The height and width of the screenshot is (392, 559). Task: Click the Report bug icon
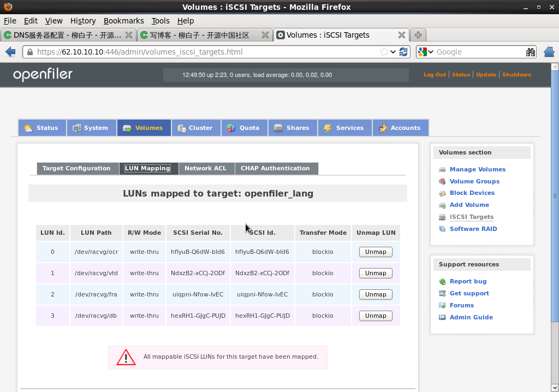pos(442,282)
